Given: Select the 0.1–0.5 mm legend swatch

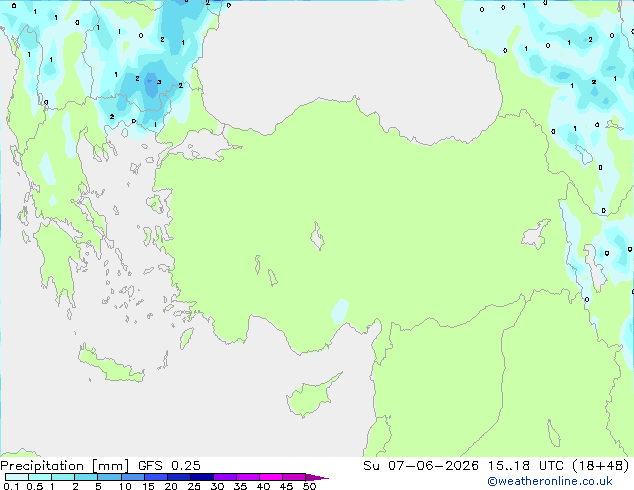Looking at the screenshot, I should click(x=17, y=477).
